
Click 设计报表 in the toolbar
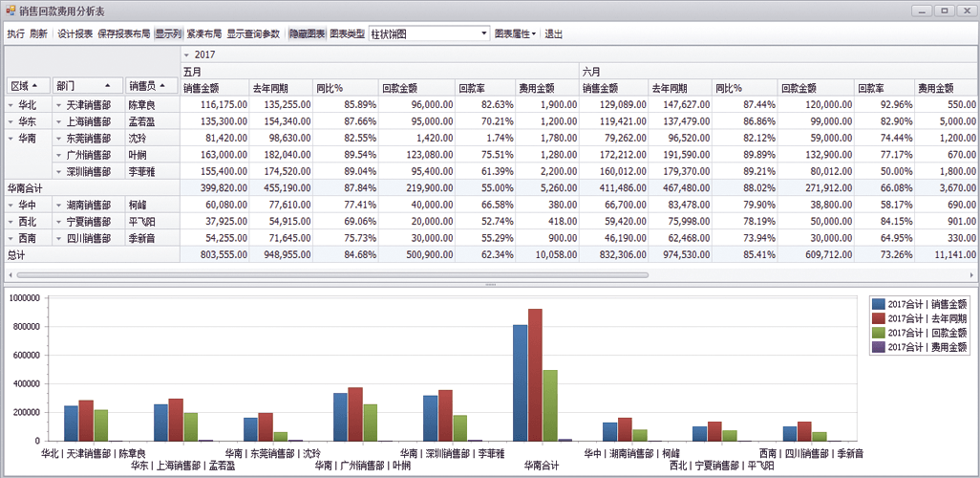pyautogui.click(x=75, y=33)
